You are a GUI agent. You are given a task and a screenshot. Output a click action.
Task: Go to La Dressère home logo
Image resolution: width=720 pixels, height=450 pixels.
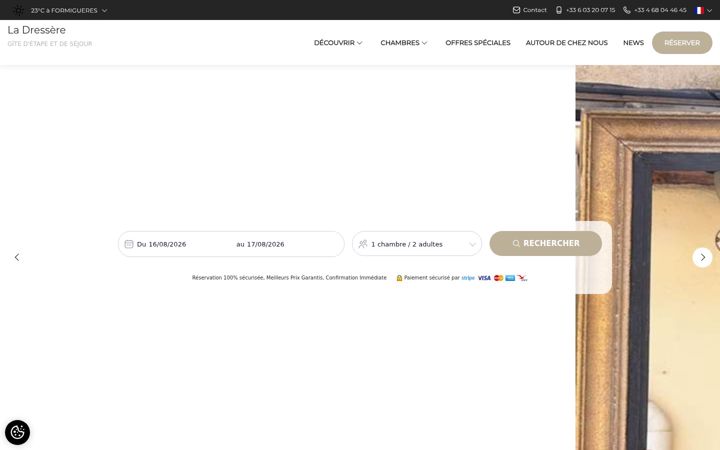coord(37,30)
